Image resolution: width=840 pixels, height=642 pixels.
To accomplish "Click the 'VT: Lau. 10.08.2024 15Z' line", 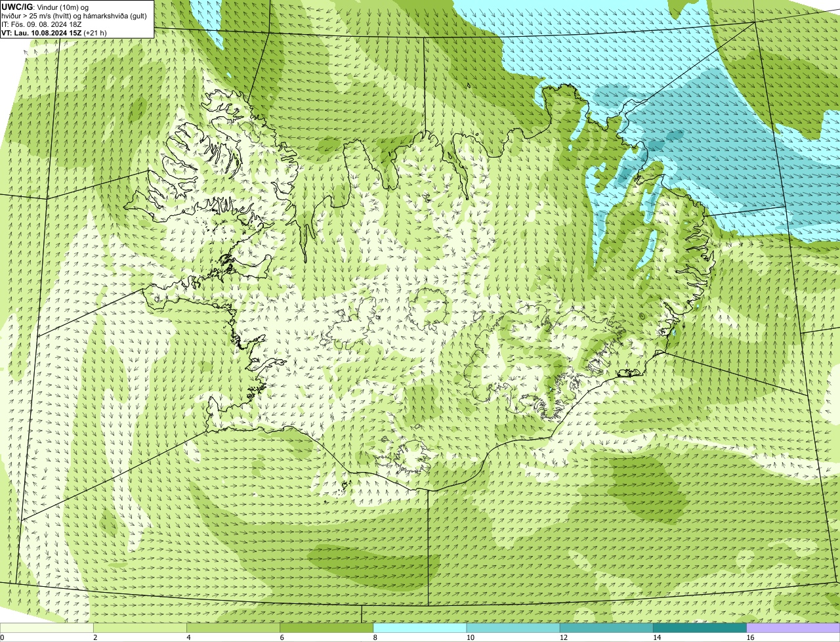I will point(54,32).
